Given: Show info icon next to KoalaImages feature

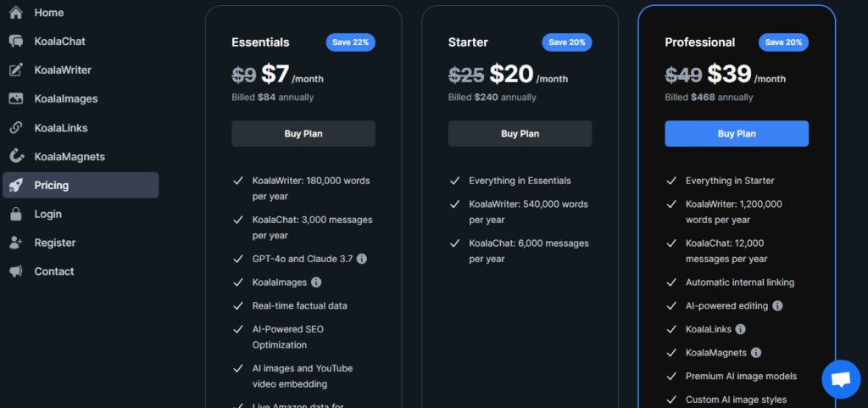Looking at the screenshot, I should click(x=316, y=282).
